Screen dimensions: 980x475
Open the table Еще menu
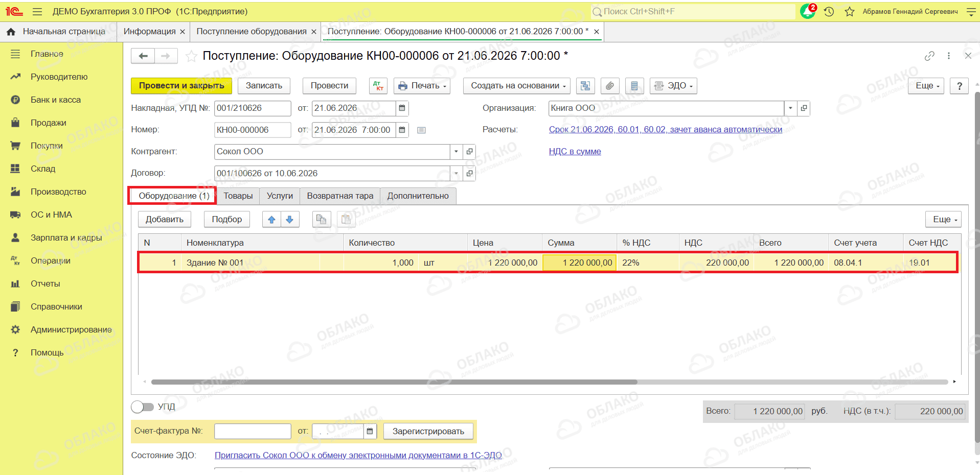943,220
